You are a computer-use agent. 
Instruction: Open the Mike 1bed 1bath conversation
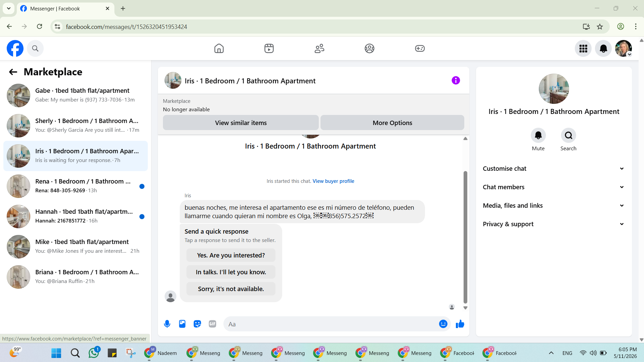point(76,247)
